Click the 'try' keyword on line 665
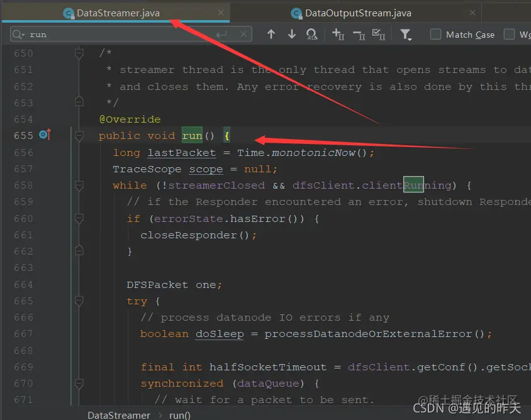This screenshot has width=531, height=420. click(137, 301)
